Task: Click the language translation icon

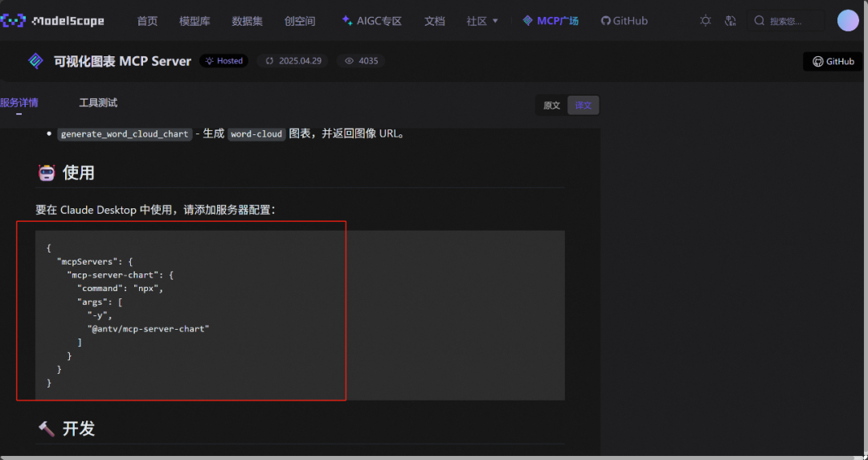Action: coord(730,21)
